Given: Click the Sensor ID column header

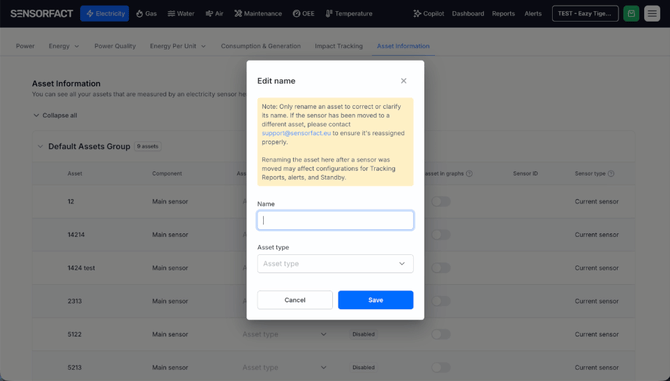Looking at the screenshot, I should (525, 174).
